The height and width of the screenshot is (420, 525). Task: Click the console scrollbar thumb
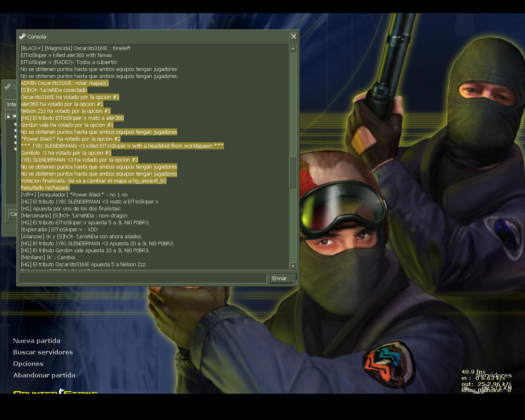click(x=293, y=172)
